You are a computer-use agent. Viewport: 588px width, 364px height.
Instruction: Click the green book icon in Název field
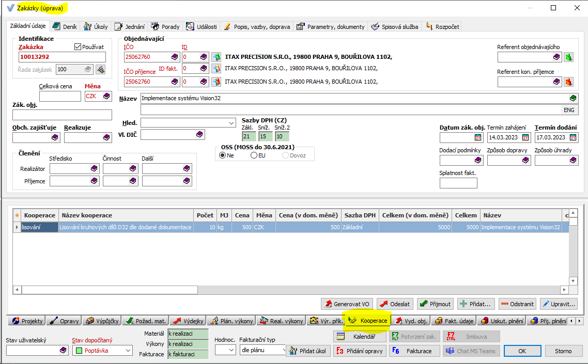[573, 98]
